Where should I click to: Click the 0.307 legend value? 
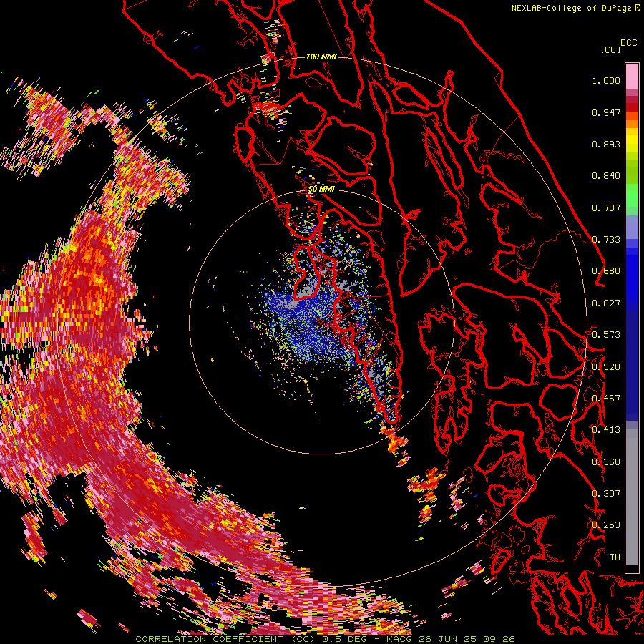click(x=606, y=494)
